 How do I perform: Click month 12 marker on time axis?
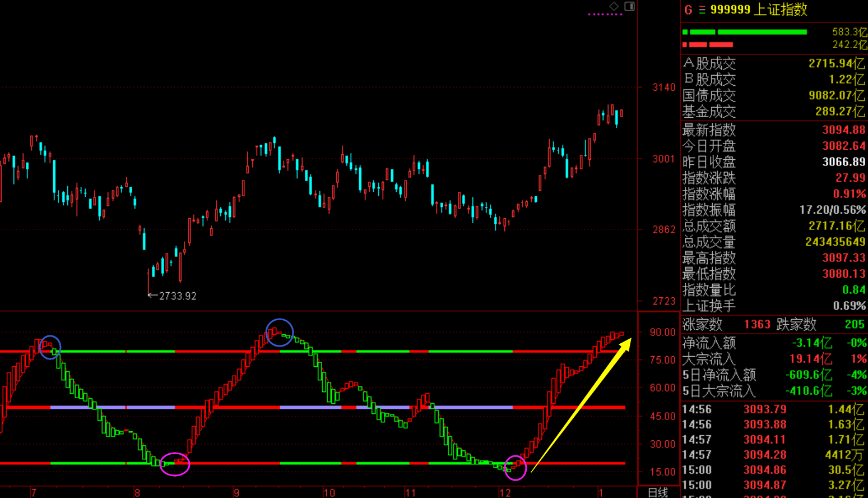[505, 493]
